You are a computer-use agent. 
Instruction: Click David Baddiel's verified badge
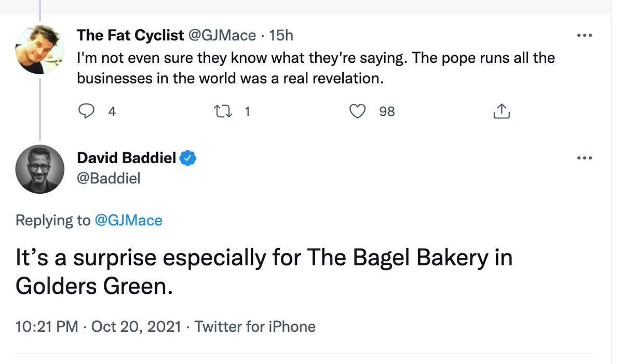pyautogui.click(x=188, y=158)
